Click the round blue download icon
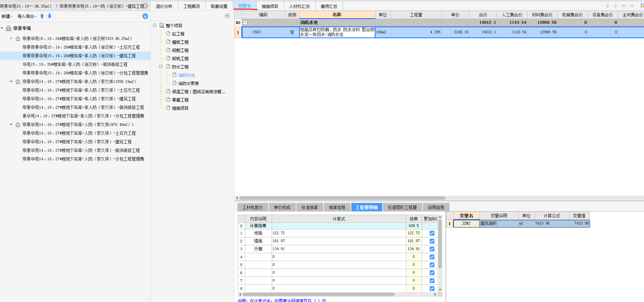This screenshot has width=644, height=302. tap(145, 16)
